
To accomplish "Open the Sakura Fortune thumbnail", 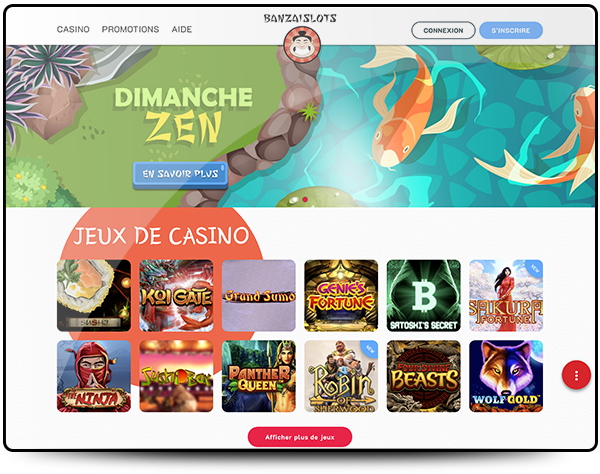I will click(x=505, y=295).
